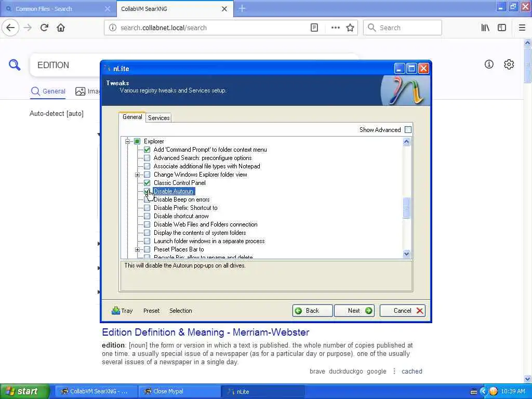Select the General tab in nLite
The height and width of the screenshot is (399, 532).
pyautogui.click(x=132, y=117)
